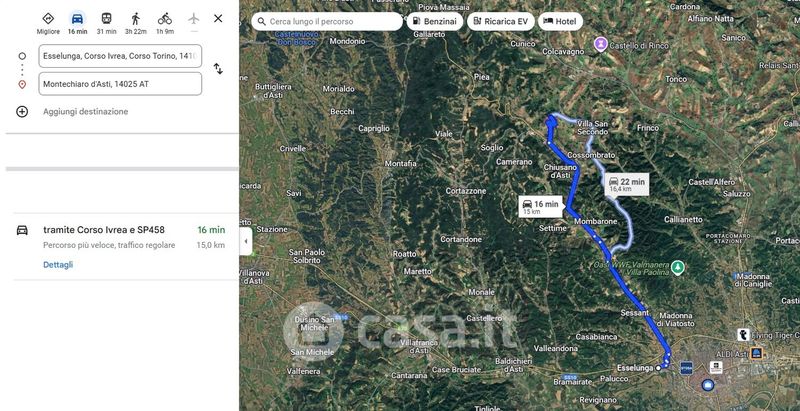This screenshot has width=800, height=411.
Task: Open Castello di Rinco map marker
Action: click(x=601, y=44)
